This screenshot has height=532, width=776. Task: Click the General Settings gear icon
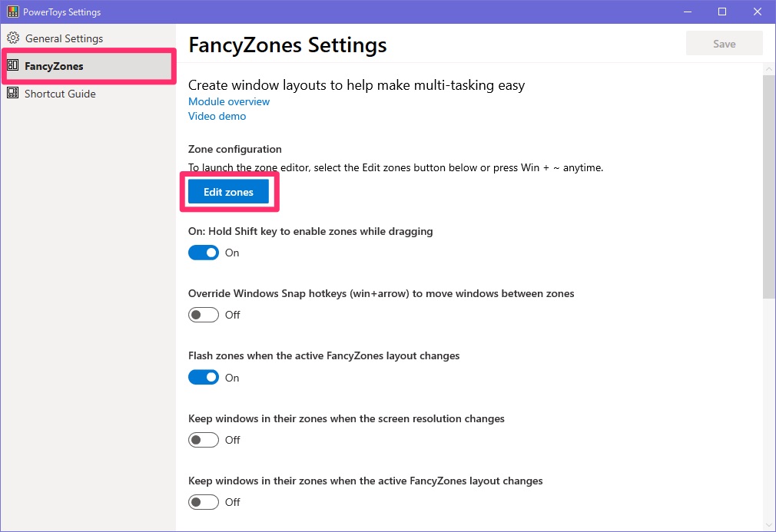[13, 38]
